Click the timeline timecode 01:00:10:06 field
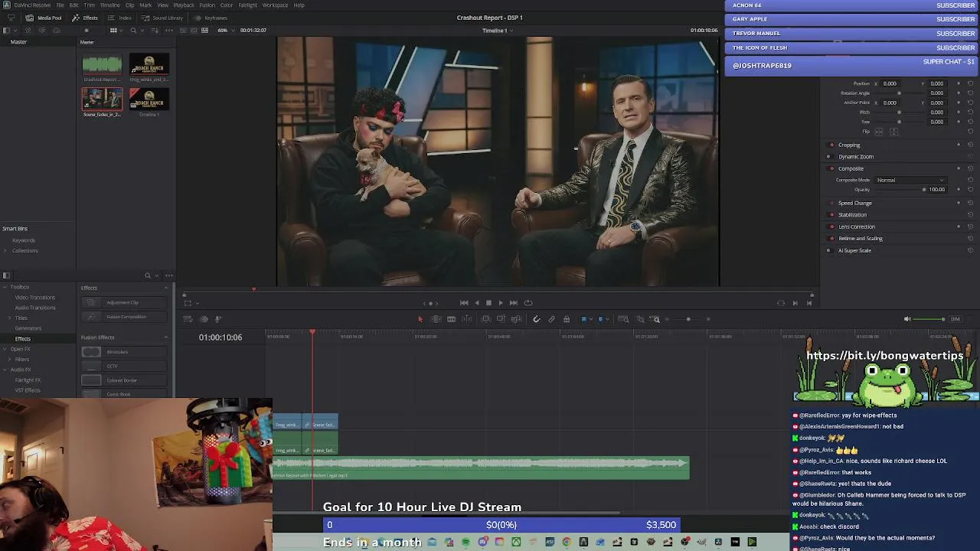 click(220, 337)
